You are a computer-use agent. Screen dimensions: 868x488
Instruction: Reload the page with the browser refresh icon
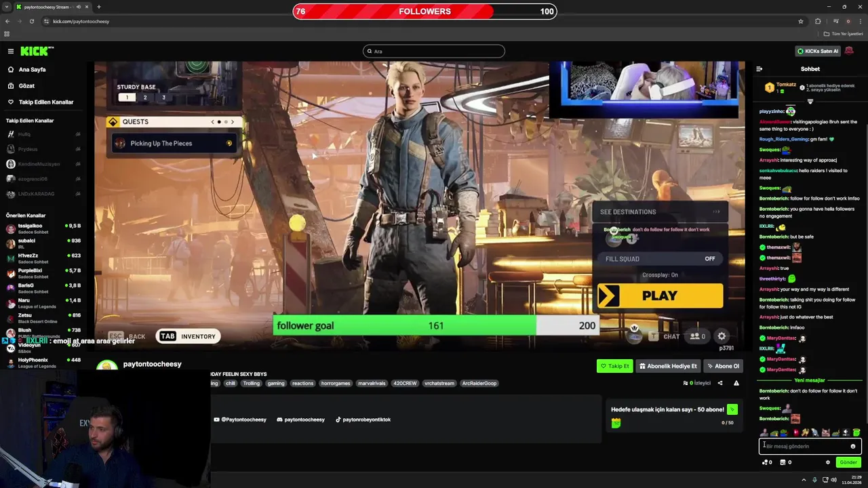point(32,21)
